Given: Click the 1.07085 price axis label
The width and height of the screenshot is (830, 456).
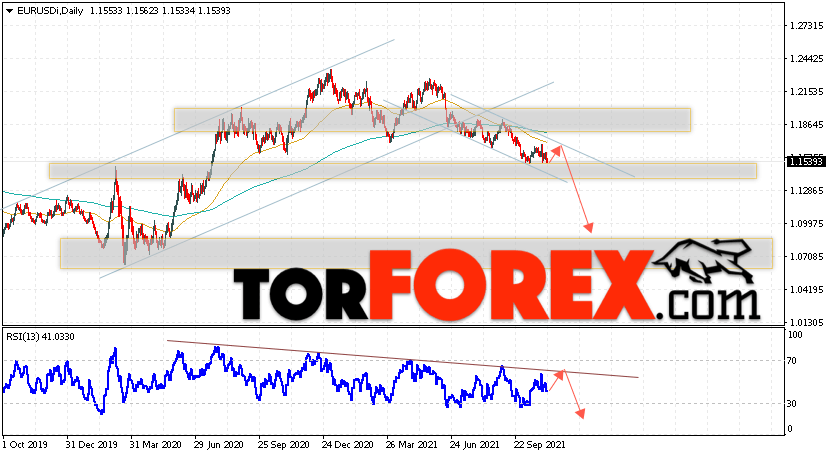Looking at the screenshot, I should tap(806, 256).
